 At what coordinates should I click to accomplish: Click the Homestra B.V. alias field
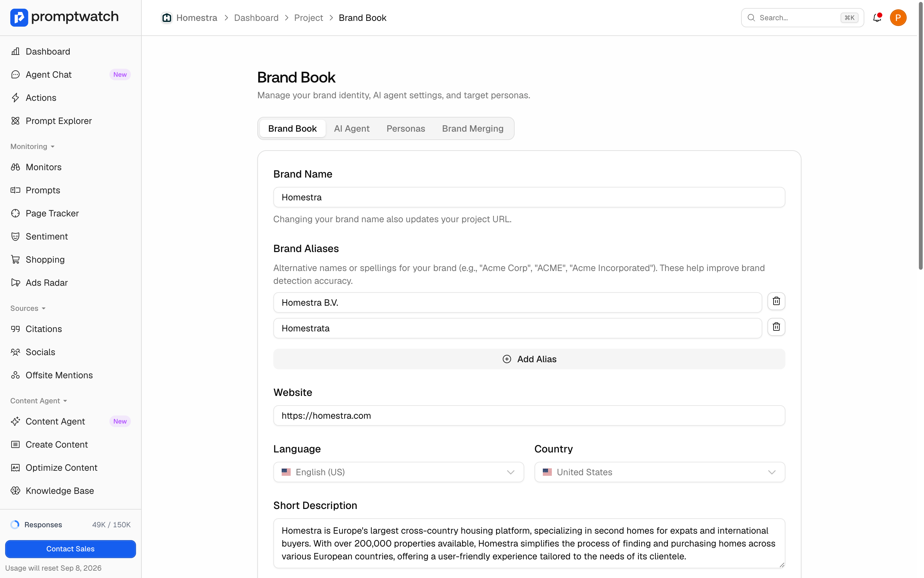[x=518, y=303]
